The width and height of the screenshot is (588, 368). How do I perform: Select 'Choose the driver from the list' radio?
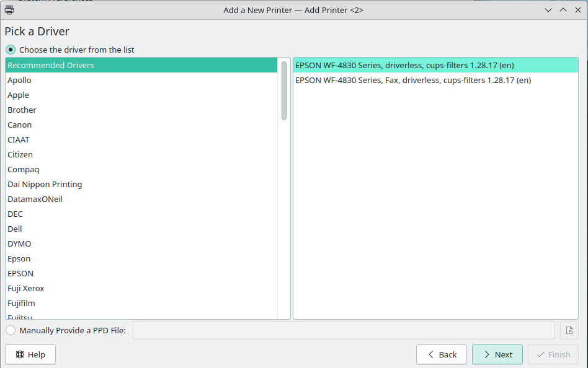pyautogui.click(x=11, y=50)
